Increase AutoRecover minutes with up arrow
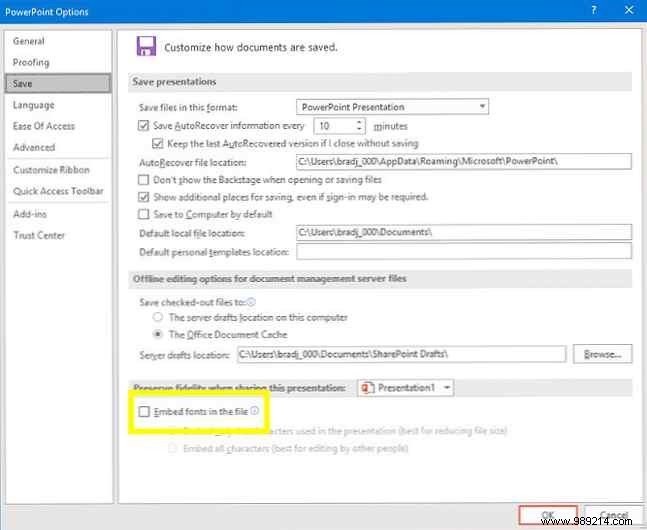647x530 pixels. [x=359, y=122]
